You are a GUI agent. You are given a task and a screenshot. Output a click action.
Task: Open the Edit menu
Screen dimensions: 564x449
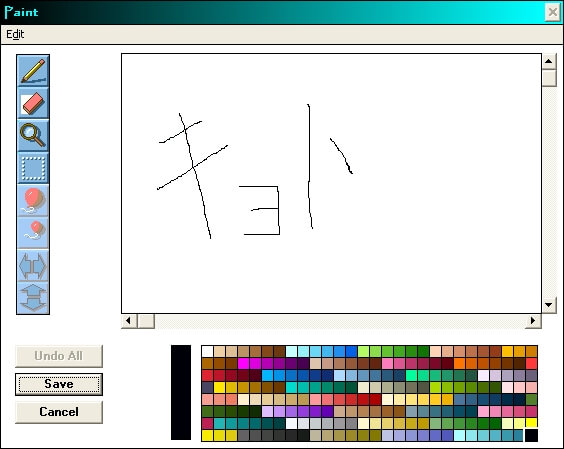15,34
